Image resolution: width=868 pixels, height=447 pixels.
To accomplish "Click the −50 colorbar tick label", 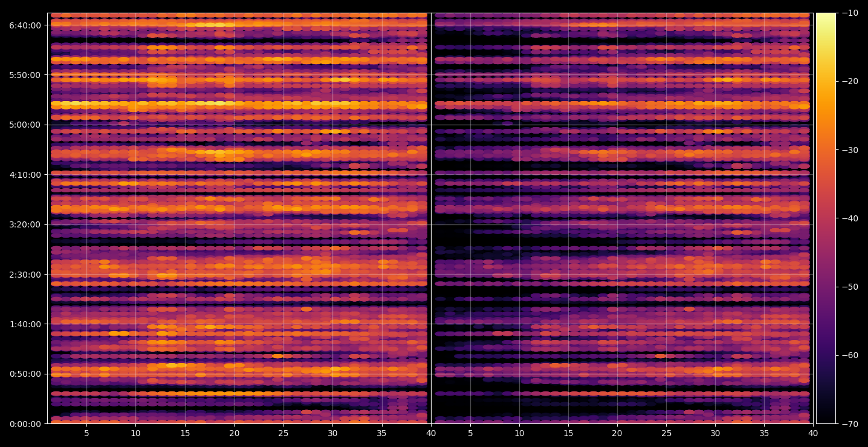I will click(849, 287).
